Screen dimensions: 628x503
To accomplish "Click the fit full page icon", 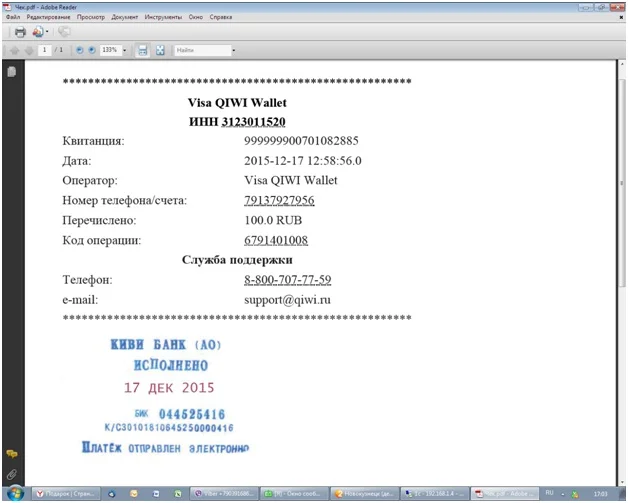I will point(160,50).
